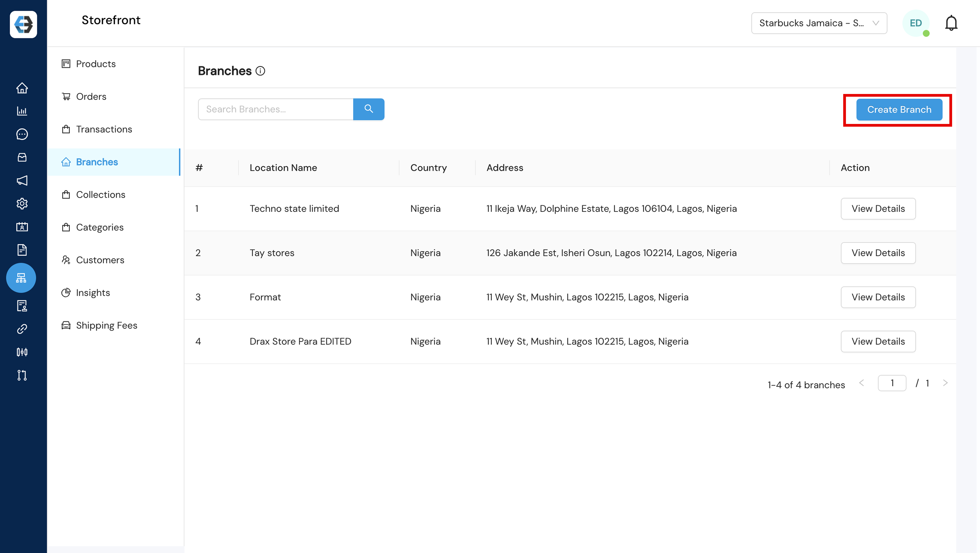The height and width of the screenshot is (553, 980).
Task: Click the search magnifier button
Action: pyautogui.click(x=368, y=109)
